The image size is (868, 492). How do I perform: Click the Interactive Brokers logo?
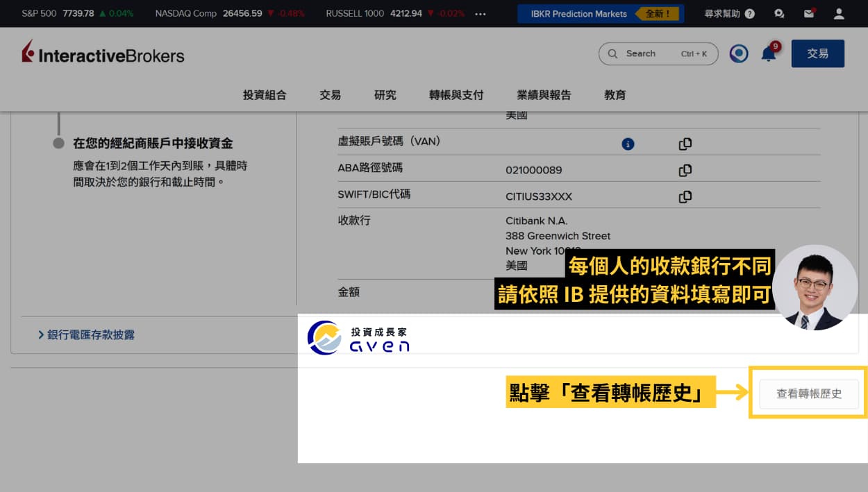tap(103, 53)
